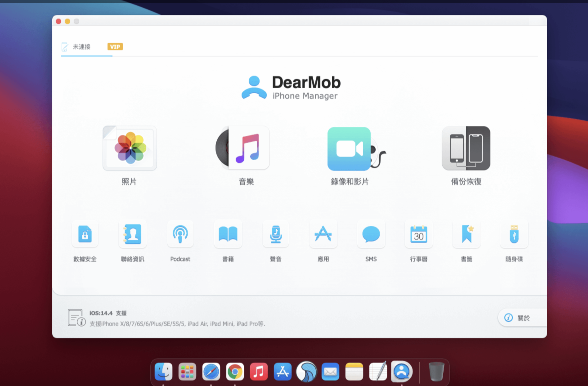Screen dimensions: 588x386
Task: Open the SMS messages tool
Action: coord(371,234)
